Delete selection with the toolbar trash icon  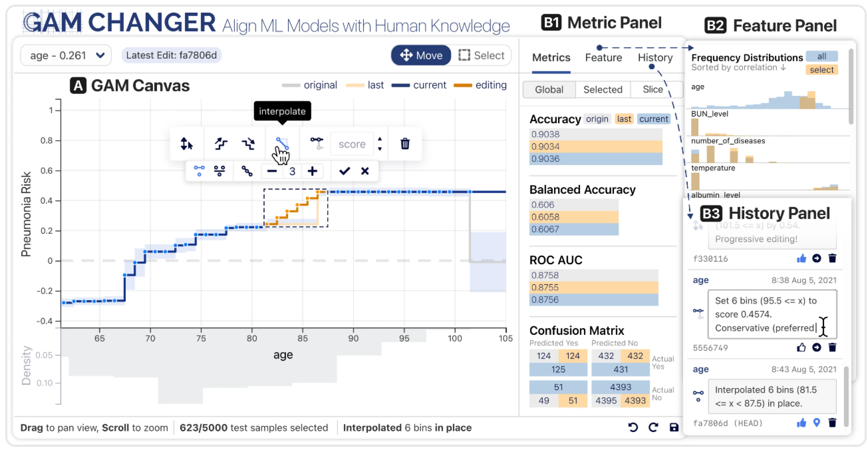click(405, 144)
